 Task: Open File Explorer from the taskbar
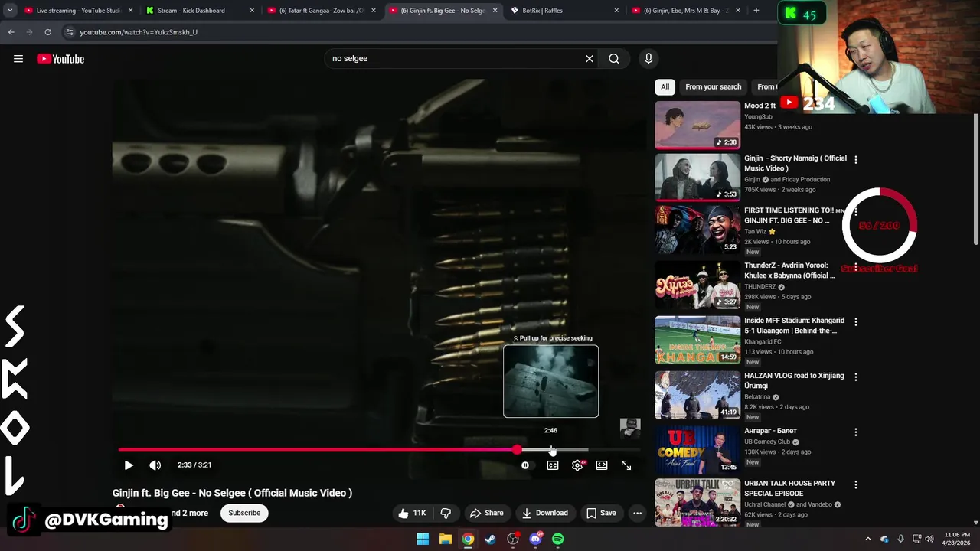point(446,539)
